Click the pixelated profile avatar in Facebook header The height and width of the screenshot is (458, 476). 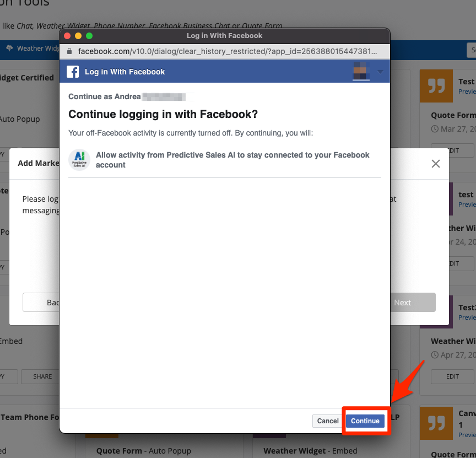[361, 71]
